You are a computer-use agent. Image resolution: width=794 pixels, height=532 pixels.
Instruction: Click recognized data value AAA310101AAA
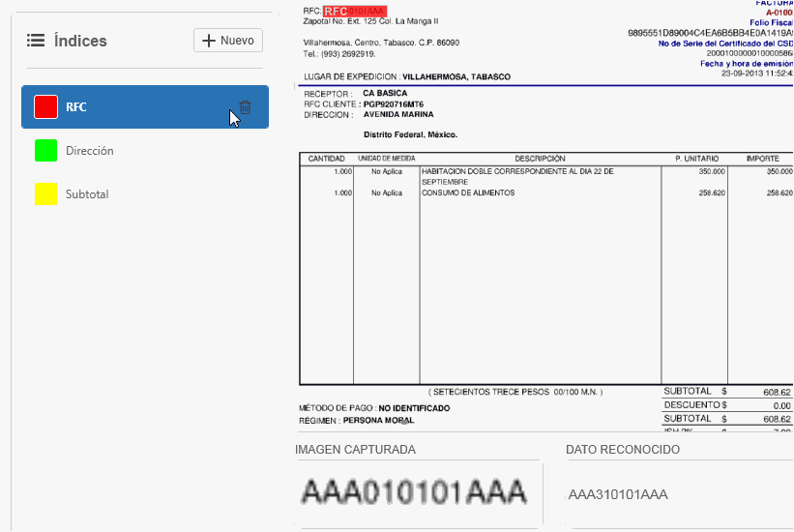pyautogui.click(x=618, y=494)
